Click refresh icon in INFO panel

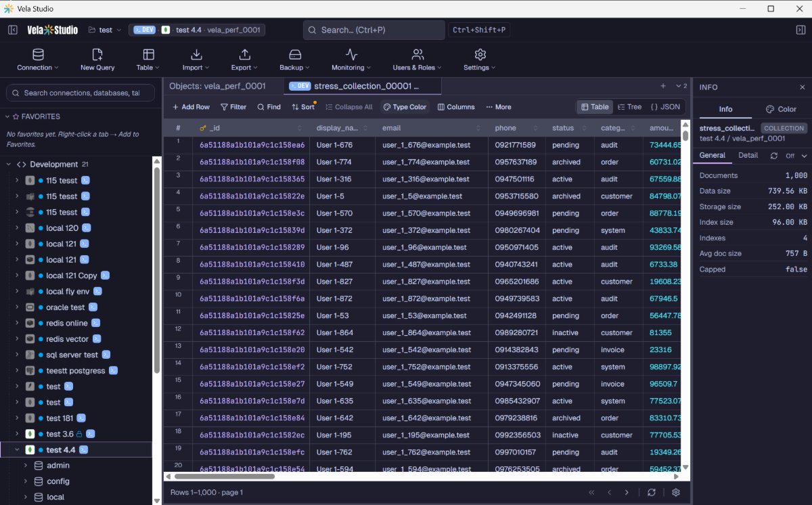click(774, 156)
